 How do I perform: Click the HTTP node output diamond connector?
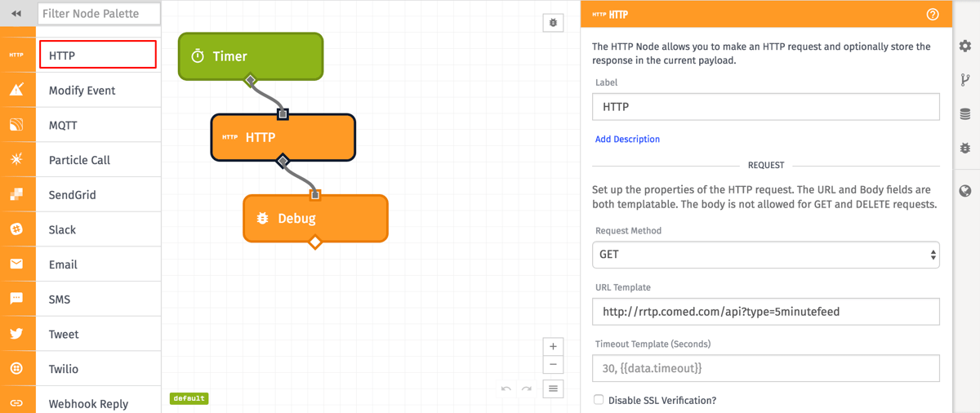[x=283, y=161]
